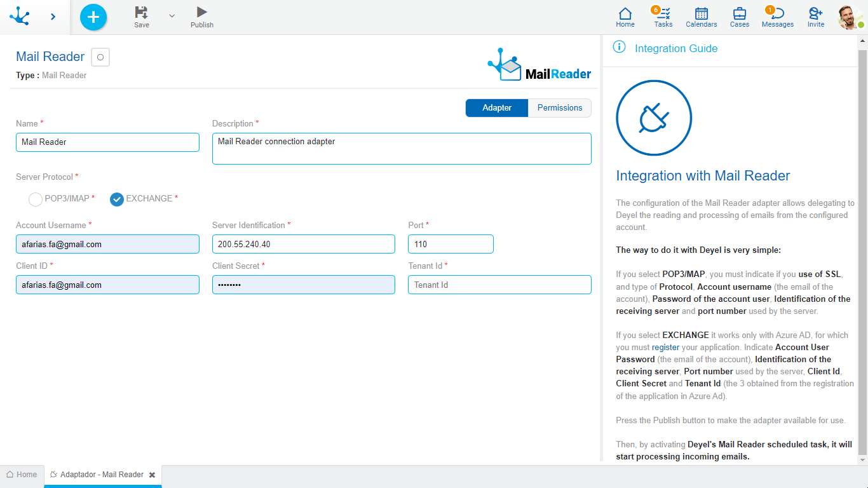Click the Invite user icon
Viewport: 868px width, 488px height.
coord(815,13)
